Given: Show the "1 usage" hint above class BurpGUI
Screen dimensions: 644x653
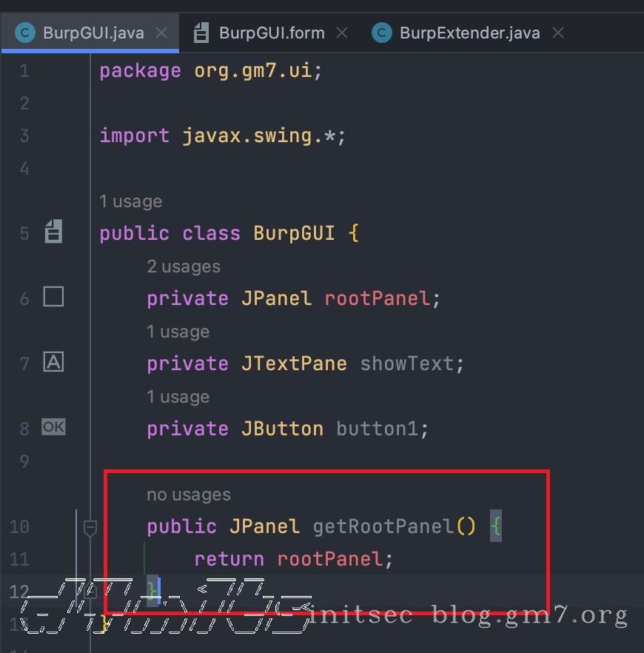Looking at the screenshot, I should tap(130, 201).
